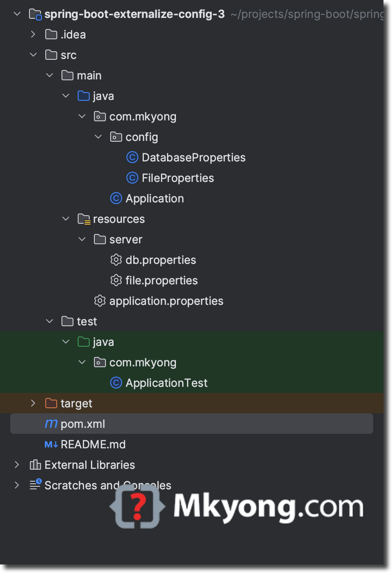Click the FileProperties class icon
Viewport: 392px width, 573px height.
point(132,178)
